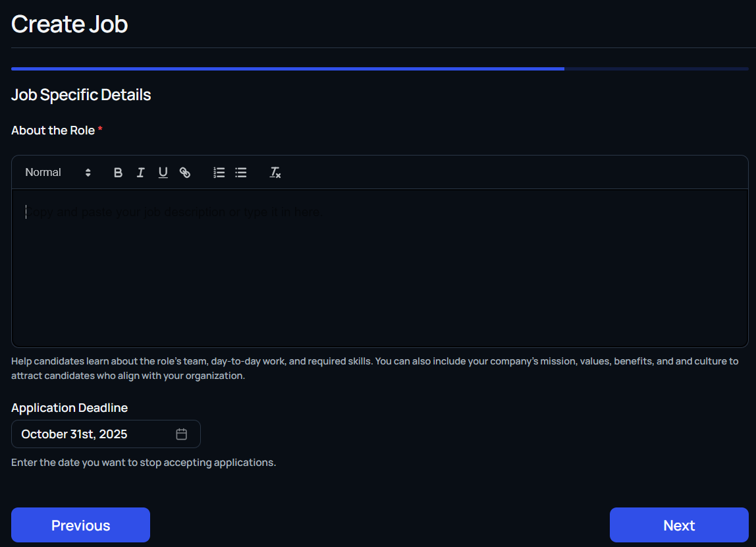Click the helper text about stopping applications
756x547 pixels.
pyautogui.click(x=144, y=463)
